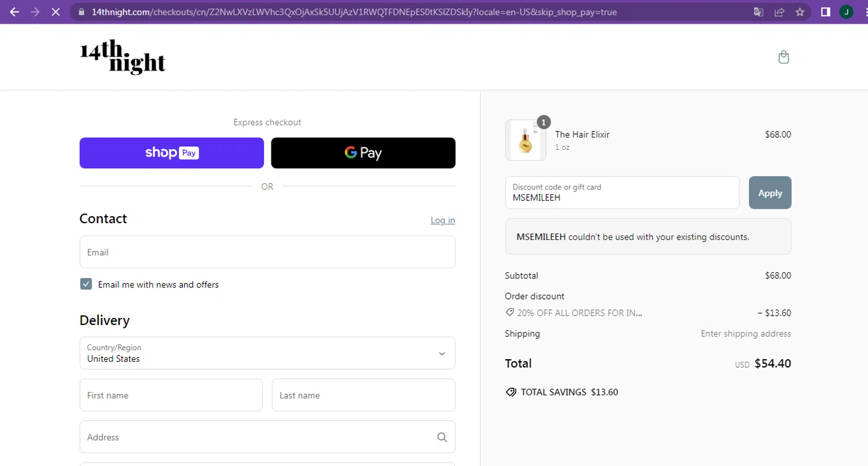Click the Log in link
The height and width of the screenshot is (466, 868).
pyautogui.click(x=443, y=220)
